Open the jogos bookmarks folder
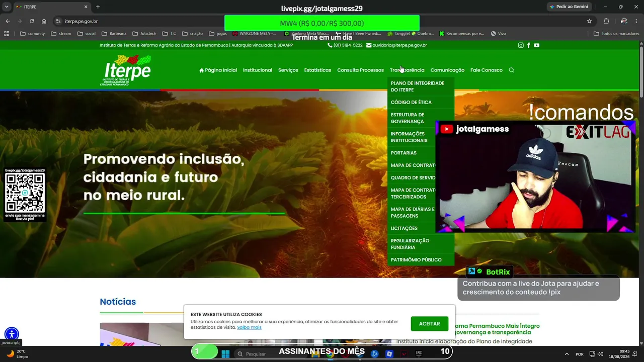 tap(218, 34)
